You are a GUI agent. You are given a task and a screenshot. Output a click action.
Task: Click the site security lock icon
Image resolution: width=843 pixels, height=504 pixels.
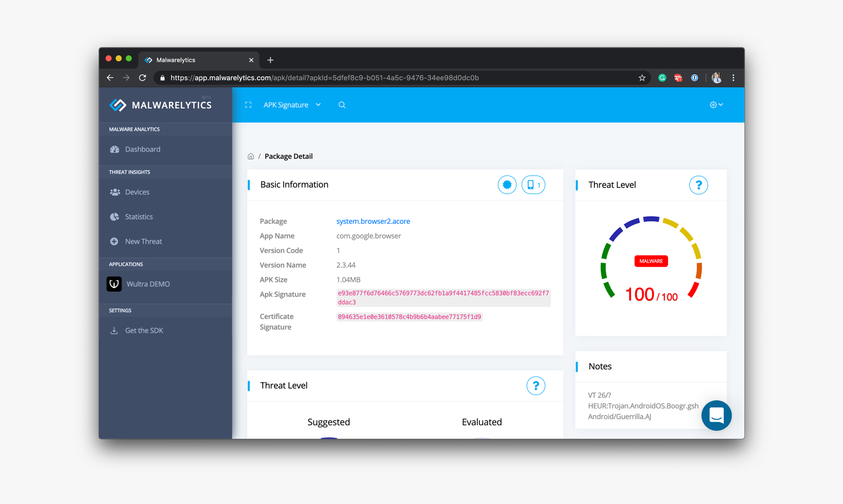tap(162, 78)
